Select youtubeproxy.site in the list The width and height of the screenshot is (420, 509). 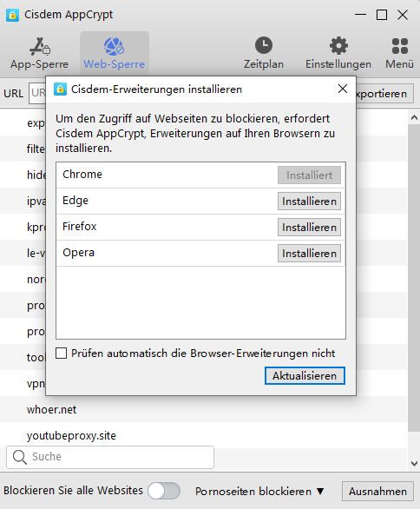click(71, 436)
